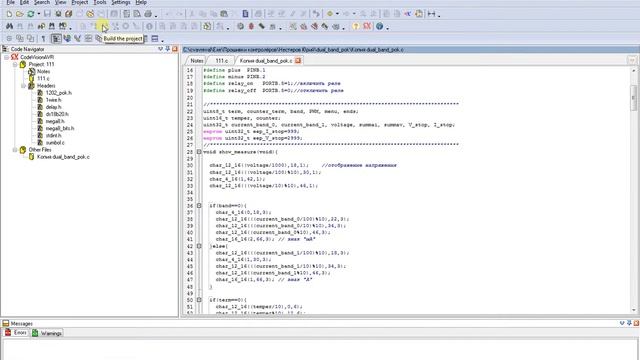Image resolution: width=640 pixels, height=360 pixels.
Task: Open the Project menu
Action: tap(80, 2)
